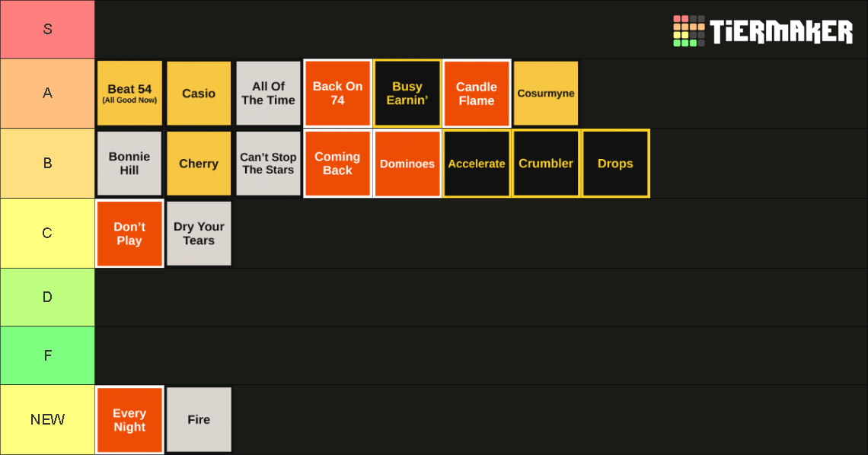Image resolution: width=868 pixels, height=455 pixels.
Task: Select the Casio tile
Action: click(199, 94)
